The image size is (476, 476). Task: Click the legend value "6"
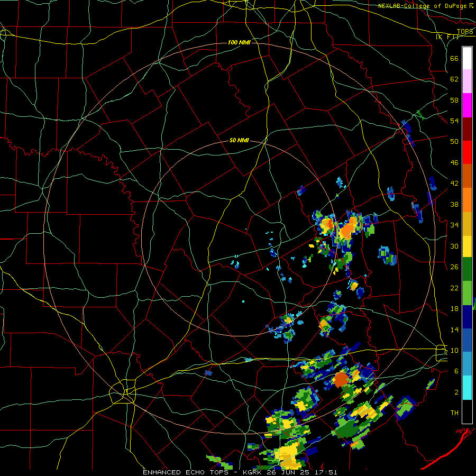[456, 371]
